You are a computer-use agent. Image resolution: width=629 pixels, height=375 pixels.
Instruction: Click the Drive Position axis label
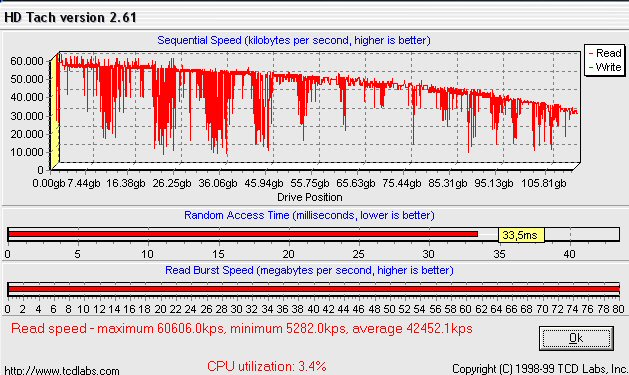click(x=310, y=197)
